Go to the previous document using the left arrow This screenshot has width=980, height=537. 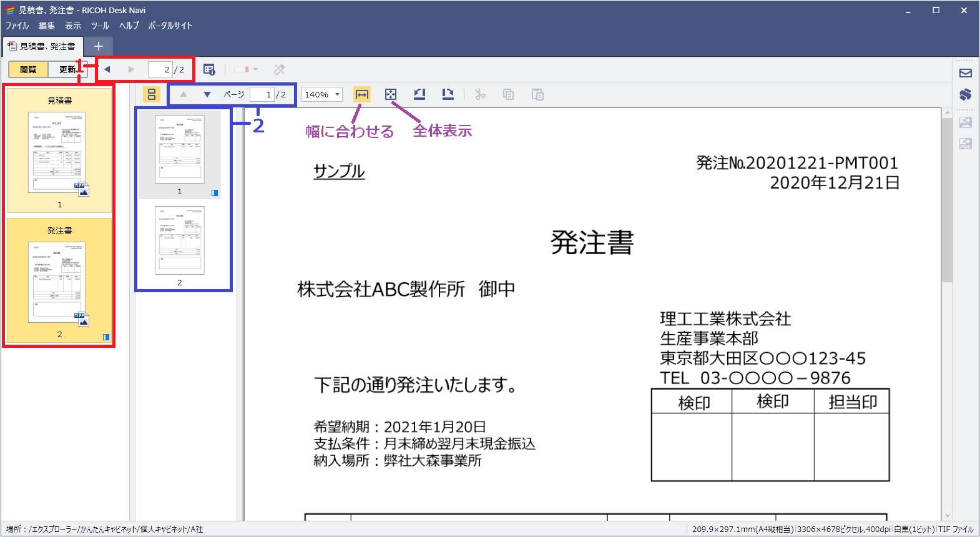107,69
